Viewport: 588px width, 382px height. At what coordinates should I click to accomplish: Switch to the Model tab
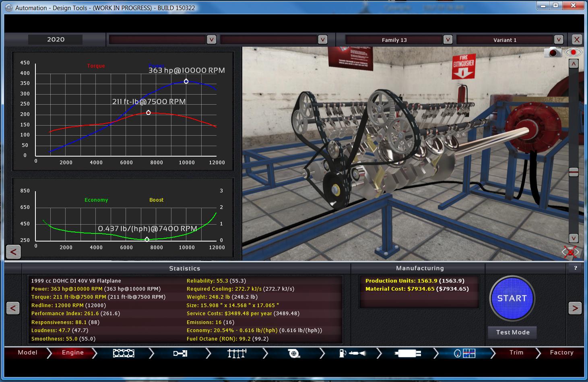[28, 353]
